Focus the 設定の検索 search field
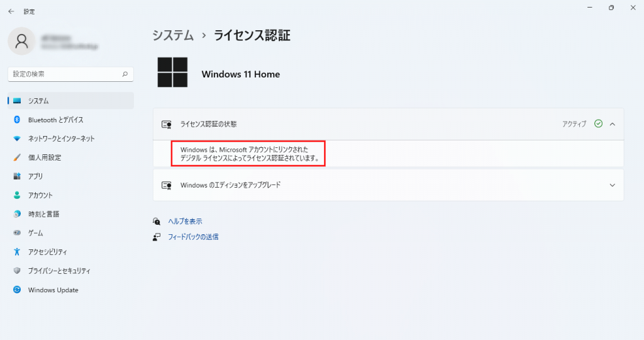The height and width of the screenshot is (340, 644). 70,74
